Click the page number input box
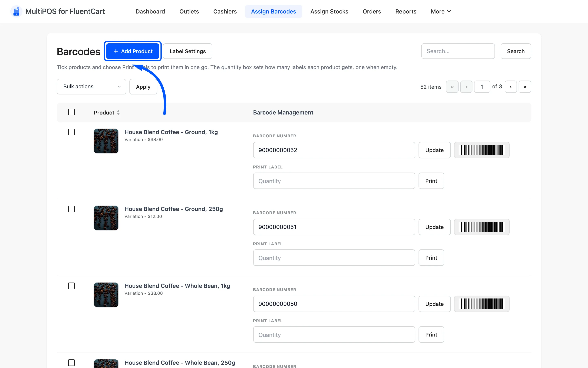Image resolution: width=588 pixels, height=368 pixels. tap(482, 87)
